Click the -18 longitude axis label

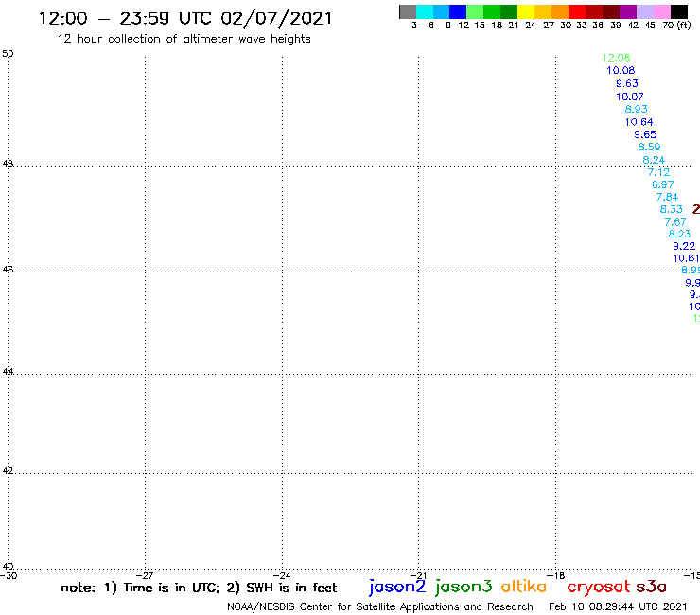pyautogui.click(x=555, y=575)
